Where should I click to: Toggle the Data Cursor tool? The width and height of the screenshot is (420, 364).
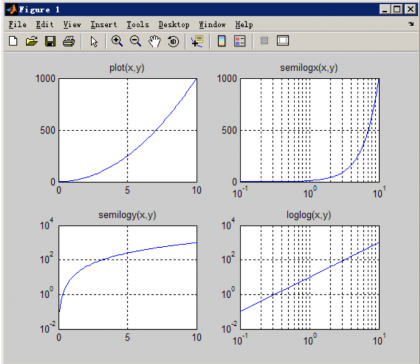coord(197,41)
